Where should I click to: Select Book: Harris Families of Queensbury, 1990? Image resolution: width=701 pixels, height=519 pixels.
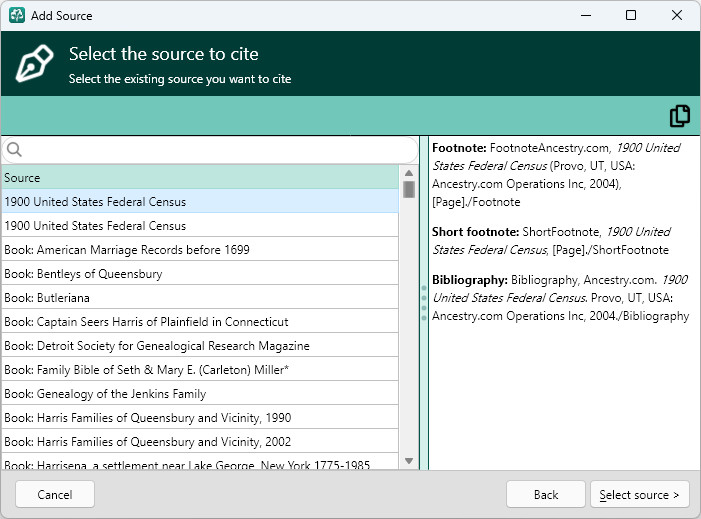coord(200,418)
